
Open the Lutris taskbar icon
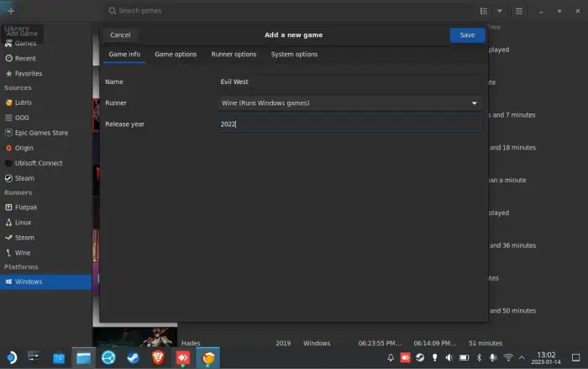[207, 358]
